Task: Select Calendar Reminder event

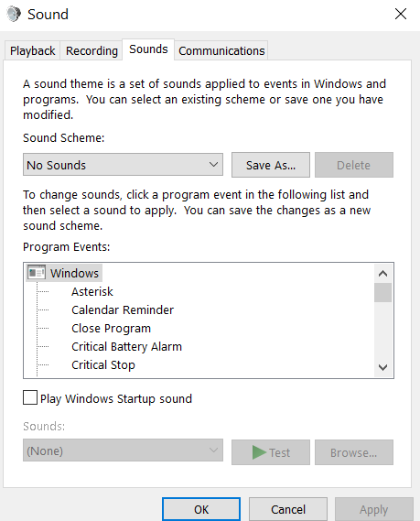Action: click(123, 309)
